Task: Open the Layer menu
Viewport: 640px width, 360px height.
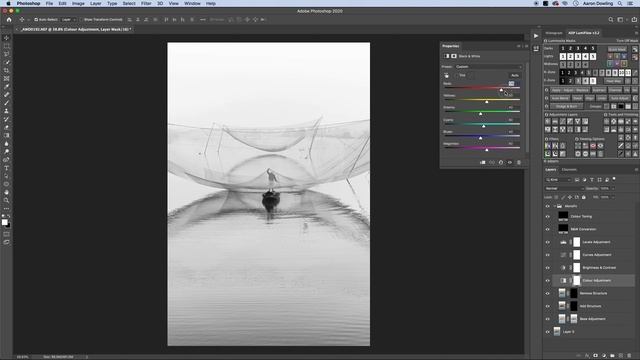Action: coord(96,3)
